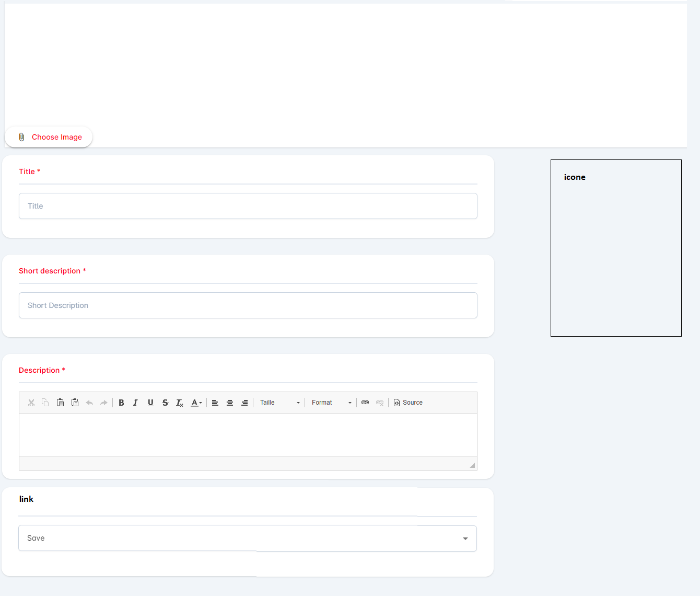Click the editor resize handle
This screenshot has height=596, width=700.
click(x=472, y=465)
